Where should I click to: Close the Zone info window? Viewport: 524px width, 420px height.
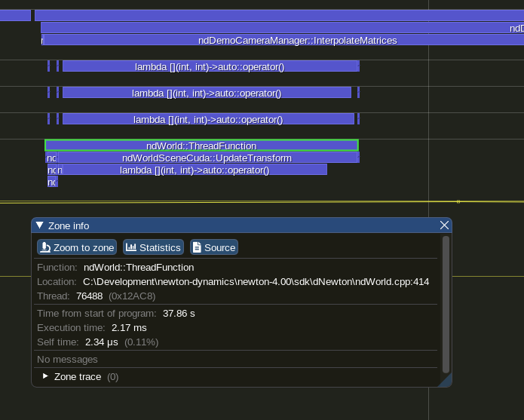click(x=444, y=225)
